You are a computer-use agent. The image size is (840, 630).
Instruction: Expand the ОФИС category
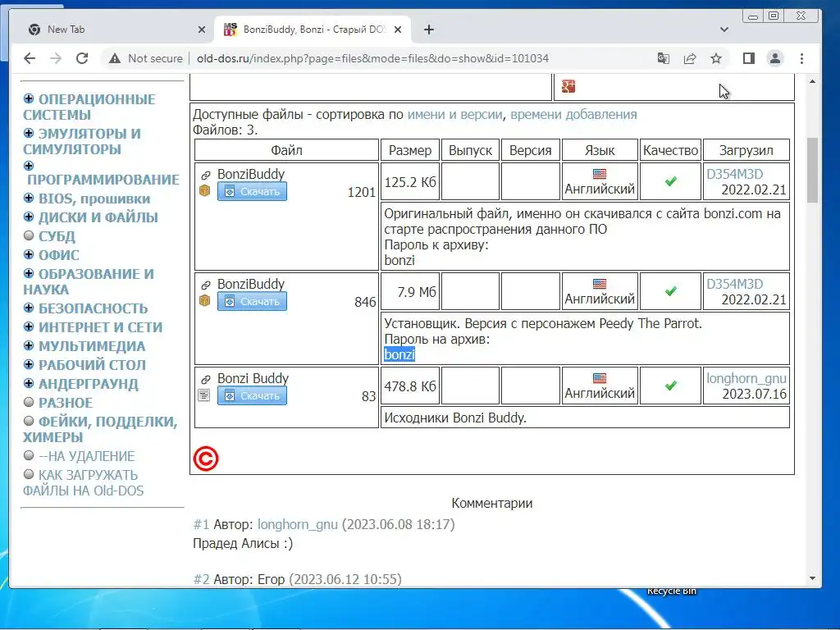(x=29, y=254)
